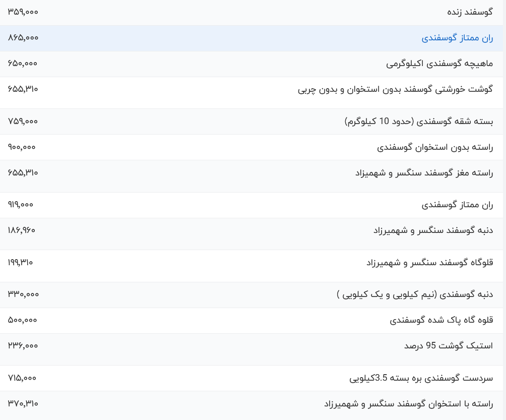The height and width of the screenshot is (420, 506).
Task: Select 'ماهیچه گوسفندی اکیلوگرمی' product name
Action: click(x=439, y=64)
